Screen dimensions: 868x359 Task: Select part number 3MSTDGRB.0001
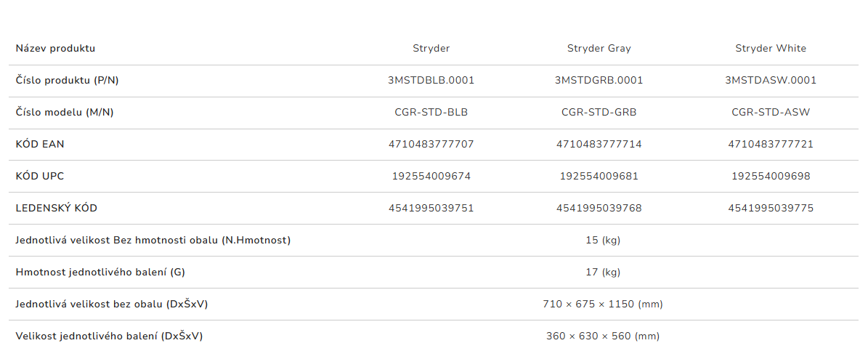pyautogui.click(x=599, y=81)
